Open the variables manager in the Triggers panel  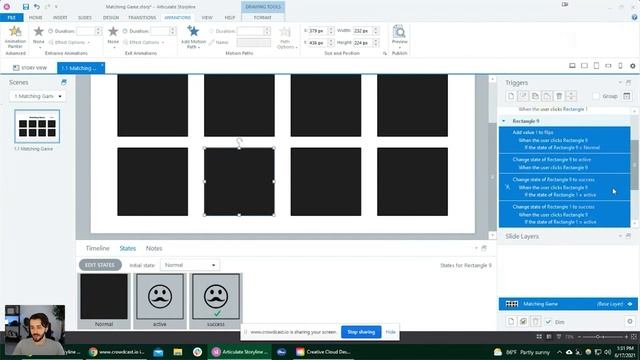(x=627, y=96)
